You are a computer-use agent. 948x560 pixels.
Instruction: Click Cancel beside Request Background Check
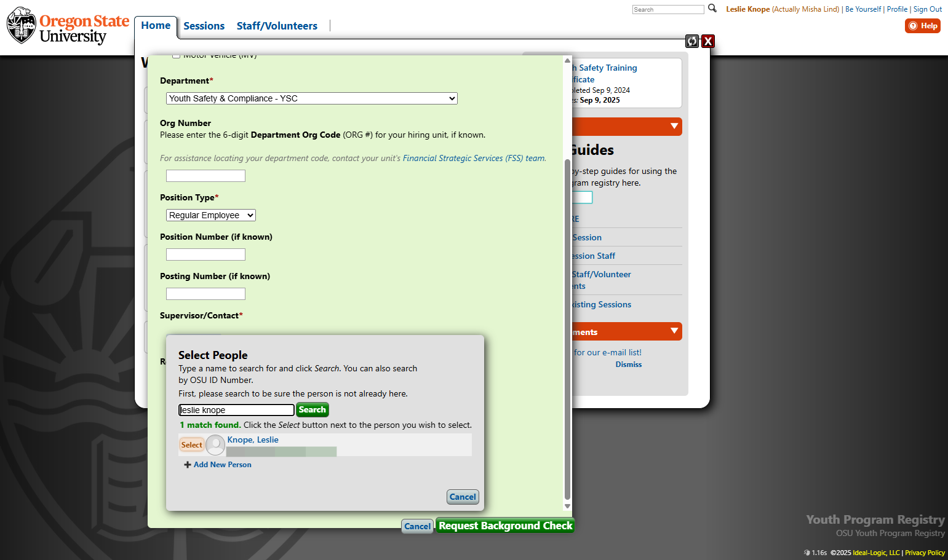point(417,526)
